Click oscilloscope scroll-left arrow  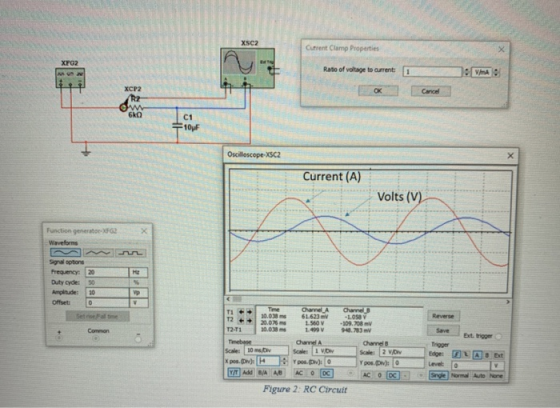[x=229, y=299]
